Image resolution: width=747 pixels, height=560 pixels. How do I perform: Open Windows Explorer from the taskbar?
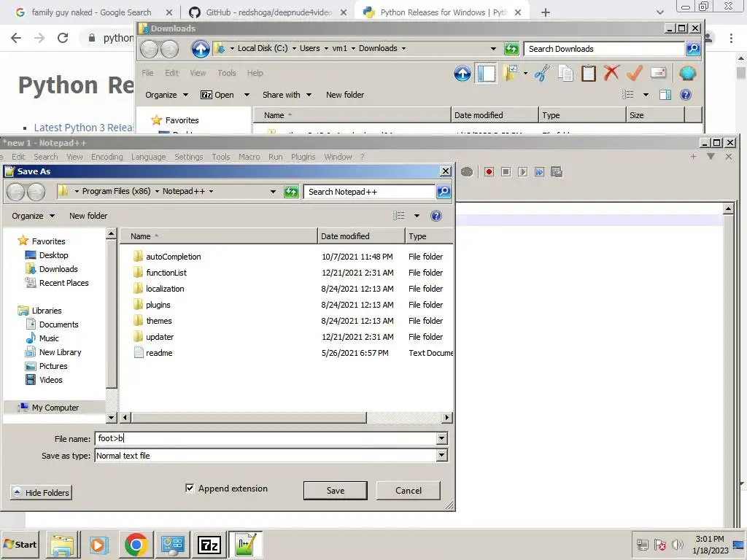tap(63, 544)
